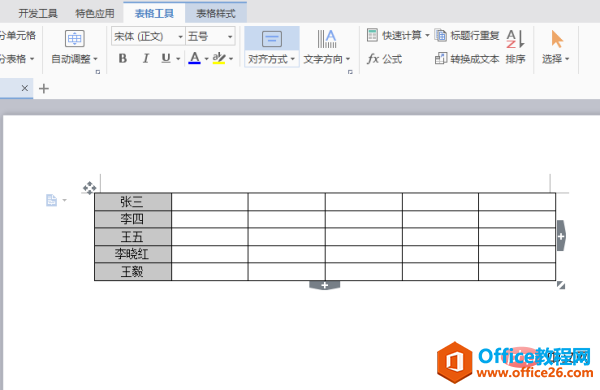Add a column with the right plus handle
The height and width of the screenshot is (390, 600).
pos(561,236)
